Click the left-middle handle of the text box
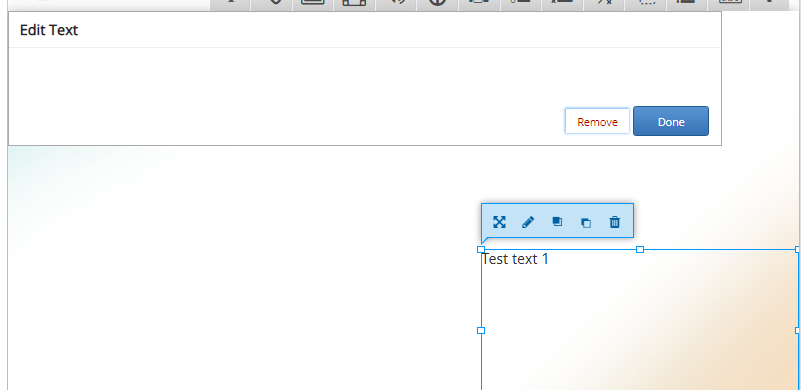Screen dimensions: 805x390 pyautogui.click(x=481, y=330)
